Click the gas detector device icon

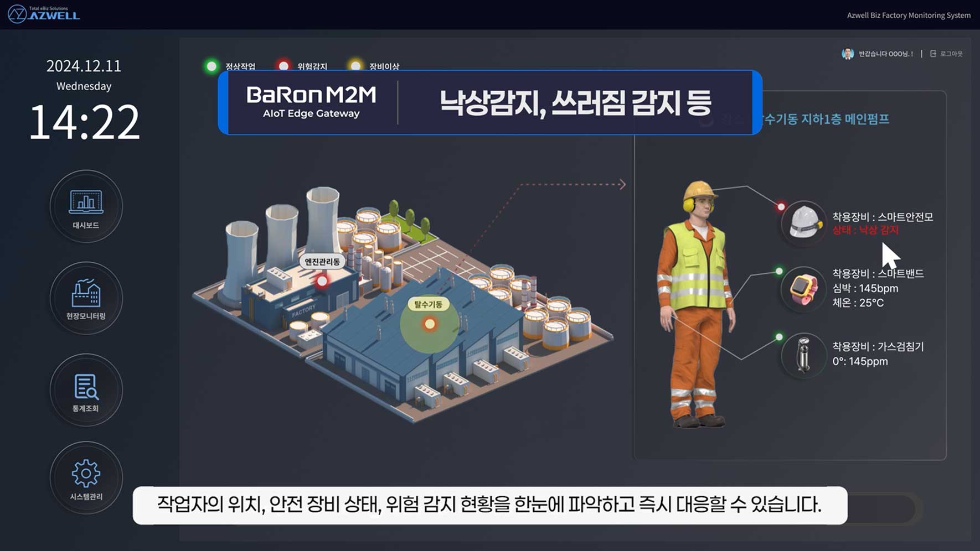[803, 355]
